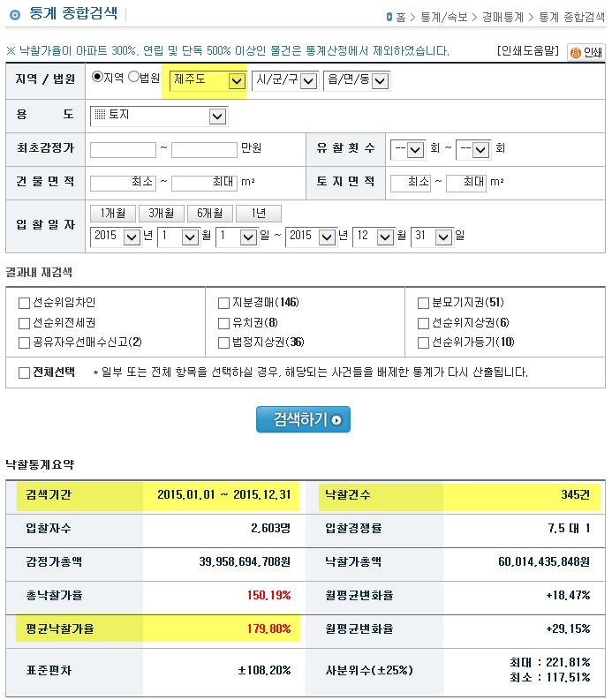Click the minimum 최초감정가 input field
This screenshot has height=700, width=612.
(x=123, y=148)
